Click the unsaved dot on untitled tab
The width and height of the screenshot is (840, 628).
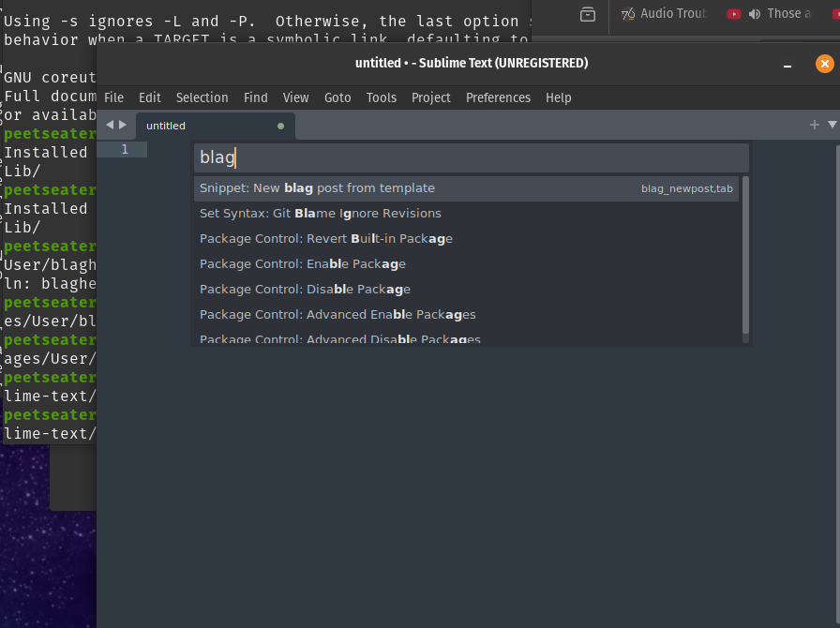click(x=280, y=126)
